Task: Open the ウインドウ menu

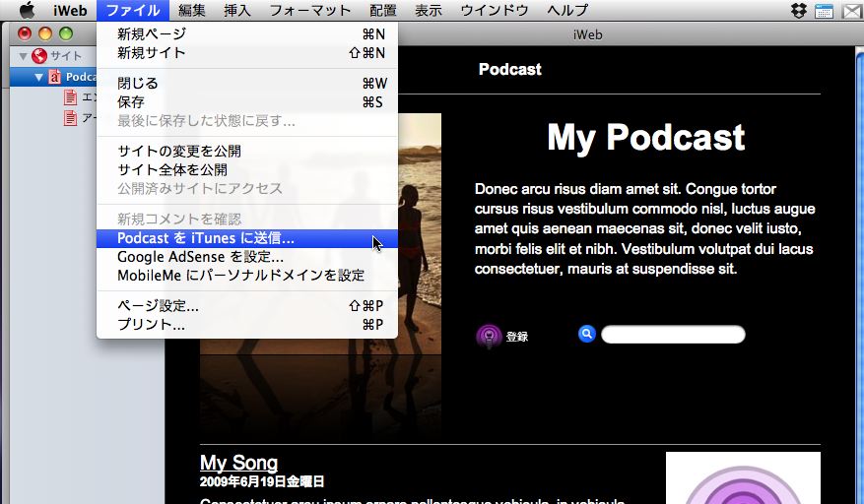Action: 495,11
